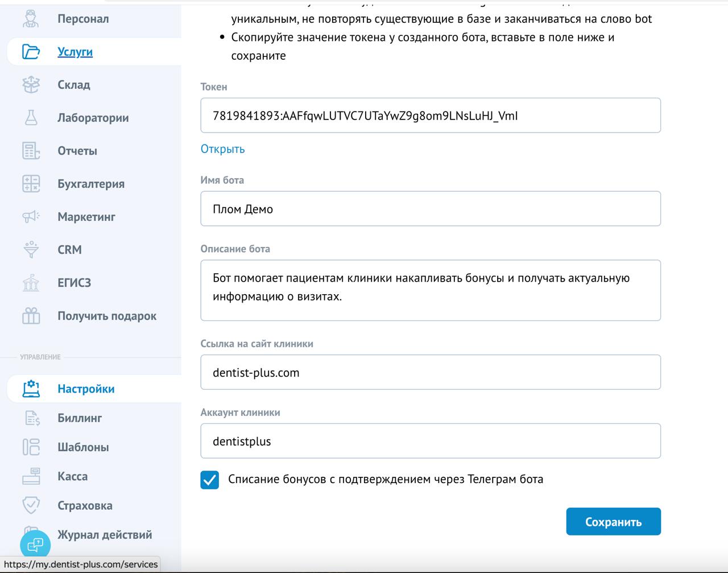Open the support chat bubble button
728x573 pixels.
click(35, 545)
